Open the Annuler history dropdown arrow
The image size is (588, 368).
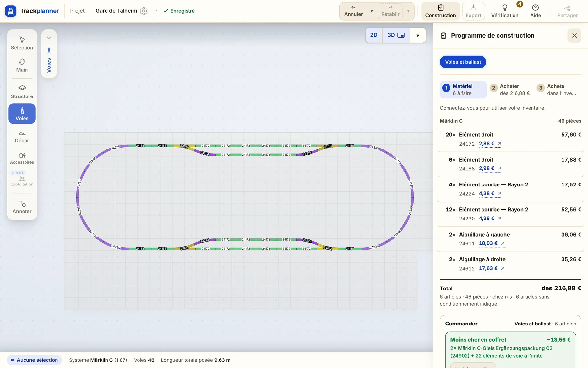[x=372, y=11]
